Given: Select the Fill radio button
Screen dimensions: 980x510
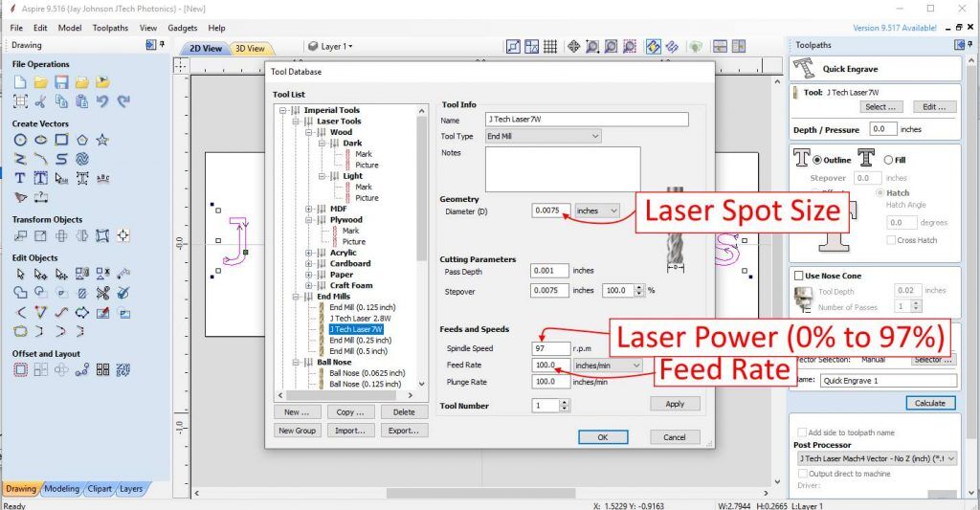Looking at the screenshot, I should (889, 160).
